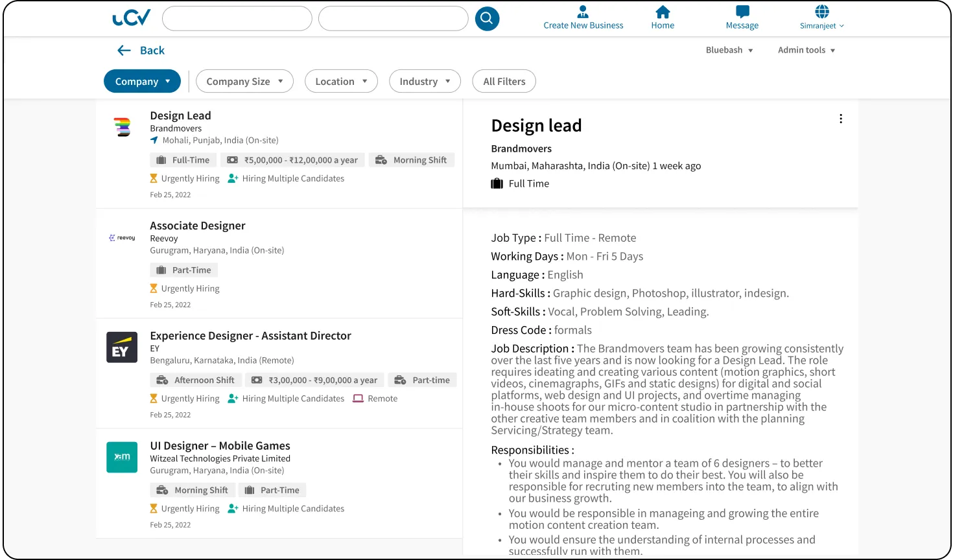The image size is (953, 560).
Task: Open the Message chat icon
Action: coord(742,12)
